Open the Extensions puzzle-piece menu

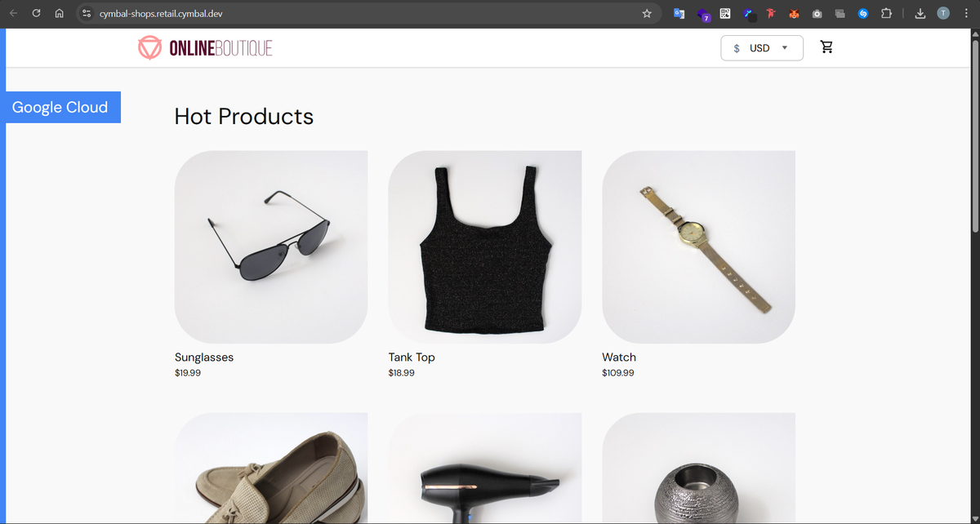click(887, 13)
